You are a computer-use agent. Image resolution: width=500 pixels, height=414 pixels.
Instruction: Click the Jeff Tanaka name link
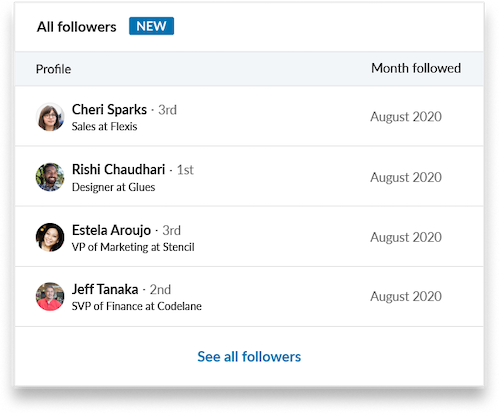105,289
